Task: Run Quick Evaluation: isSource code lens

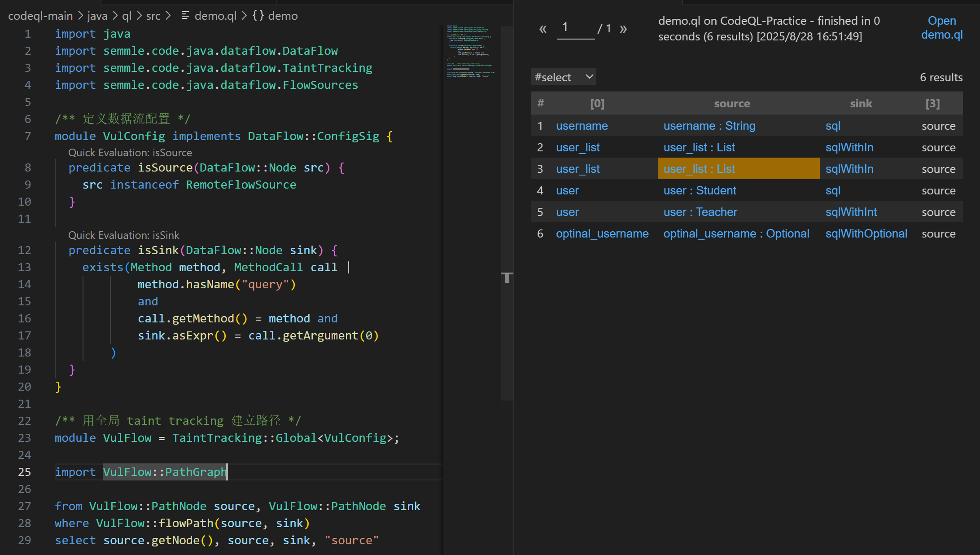Action: pos(130,153)
